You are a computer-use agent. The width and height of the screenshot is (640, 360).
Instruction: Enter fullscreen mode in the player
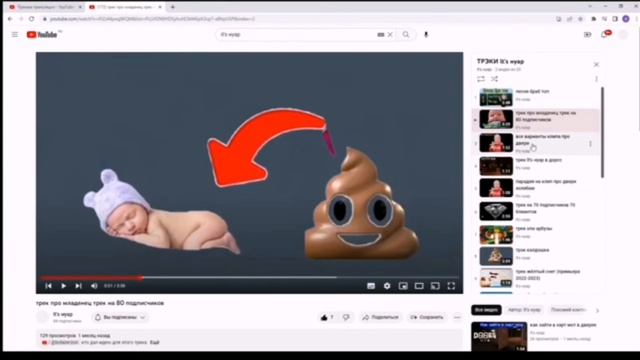[x=451, y=286]
